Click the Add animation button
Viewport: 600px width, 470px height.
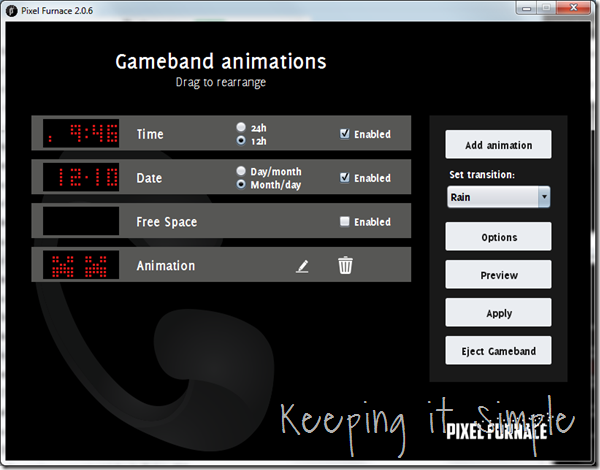coord(498,145)
